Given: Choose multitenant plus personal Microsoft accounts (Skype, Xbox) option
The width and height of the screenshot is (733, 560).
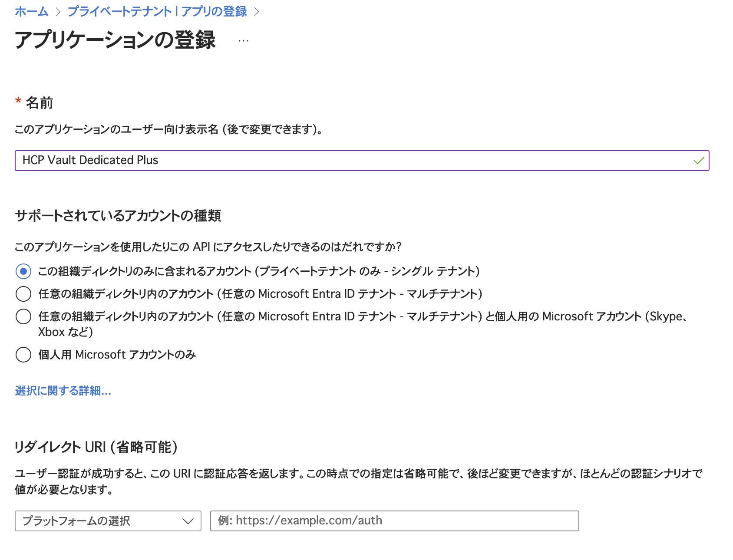Looking at the screenshot, I should (x=23, y=316).
